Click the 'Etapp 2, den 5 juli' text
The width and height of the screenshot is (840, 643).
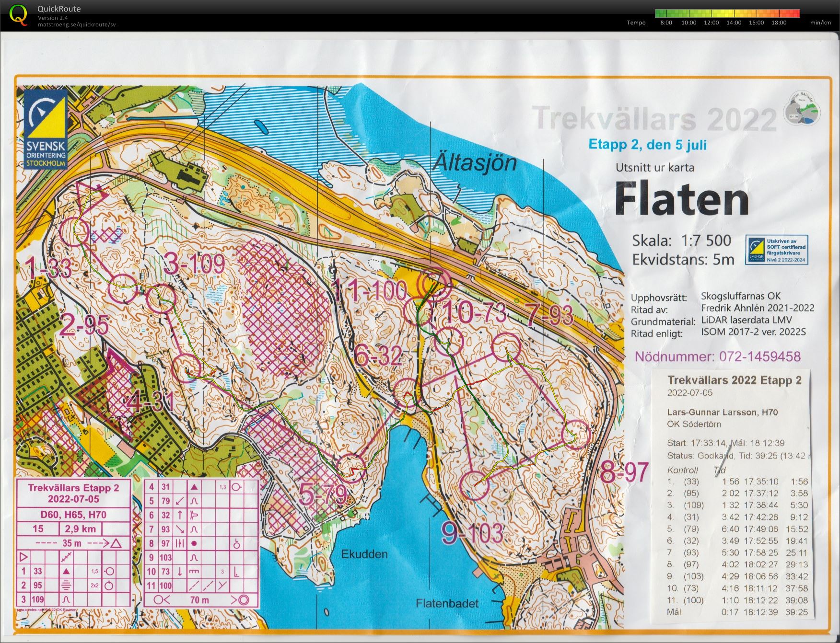648,145
